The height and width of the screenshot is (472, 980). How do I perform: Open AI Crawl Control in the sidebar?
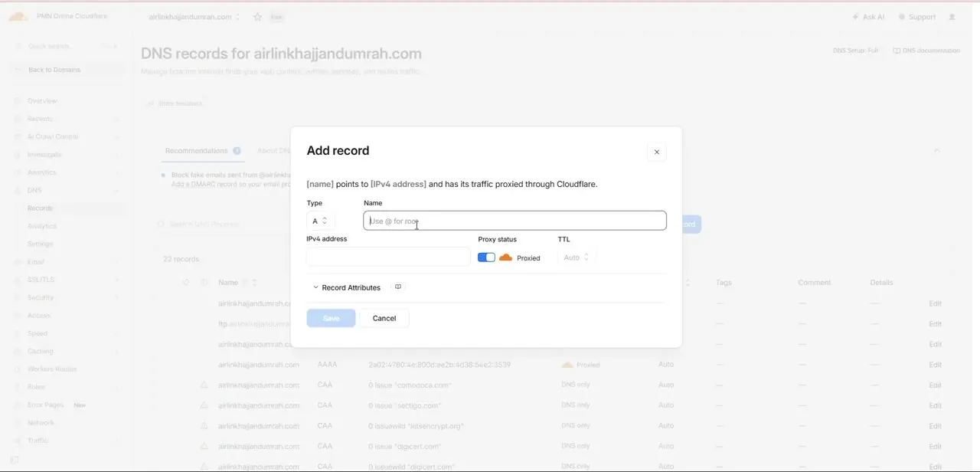coord(53,136)
